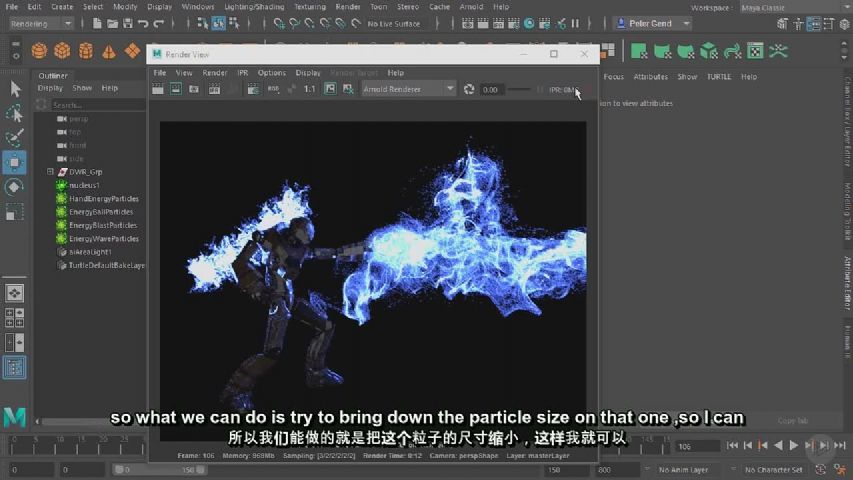Screen dimensions: 853x480
Task: Click the undo arrow icon
Action: point(143,23)
